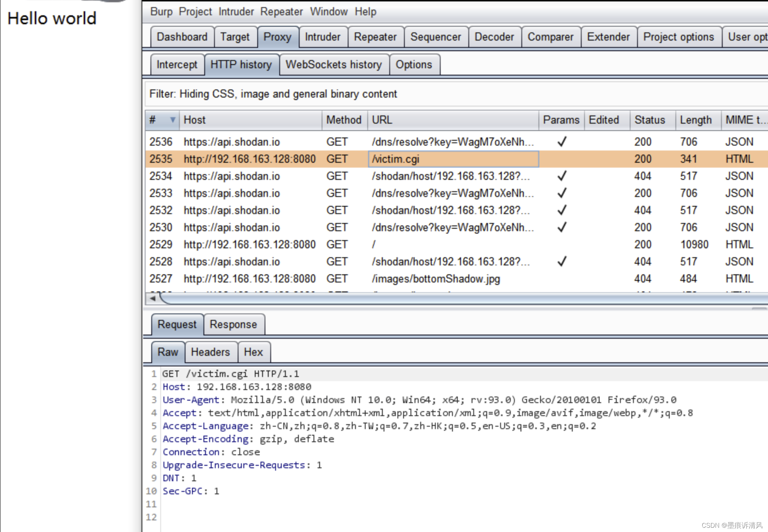Switch to the Repeater tool tab

point(375,37)
